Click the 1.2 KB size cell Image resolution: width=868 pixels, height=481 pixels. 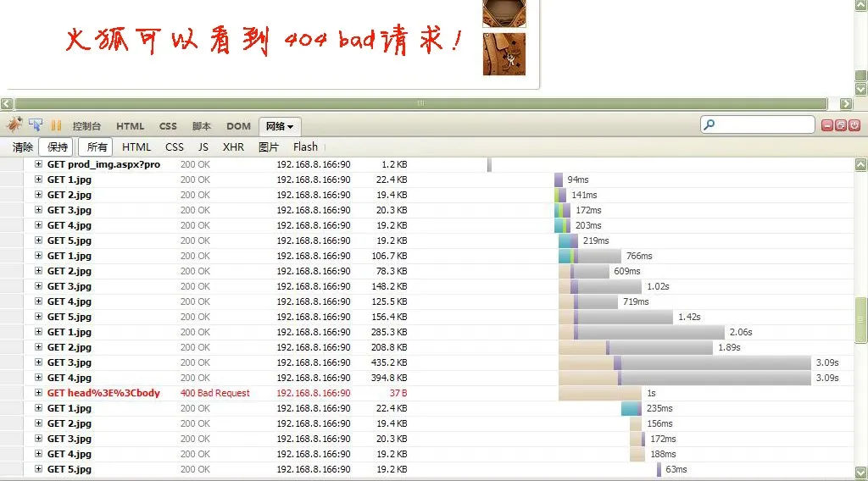tap(394, 165)
